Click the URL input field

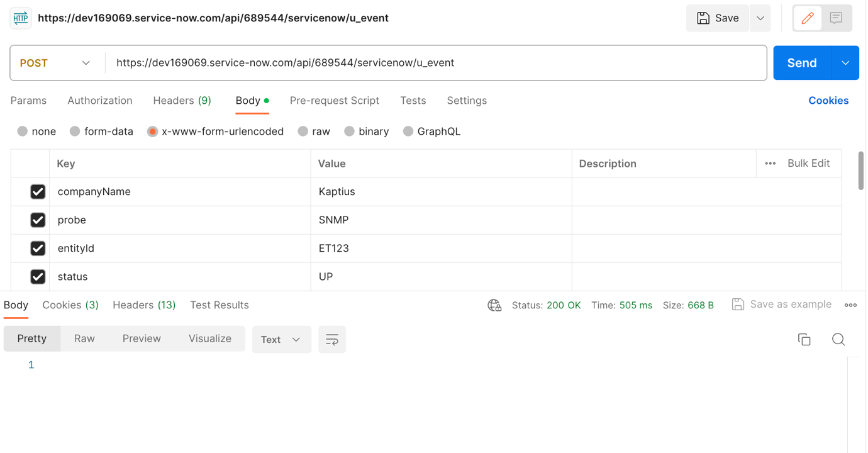click(x=434, y=63)
